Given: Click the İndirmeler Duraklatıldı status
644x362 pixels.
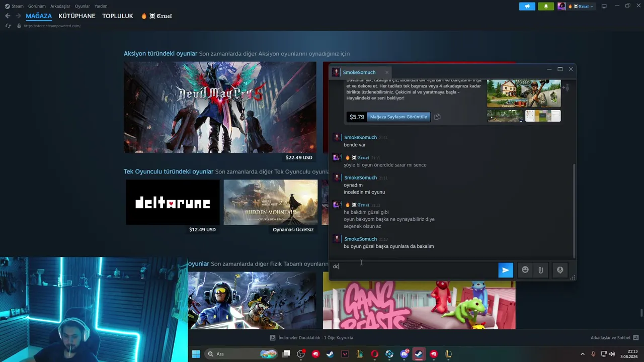Looking at the screenshot, I should pyautogui.click(x=315, y=338).
